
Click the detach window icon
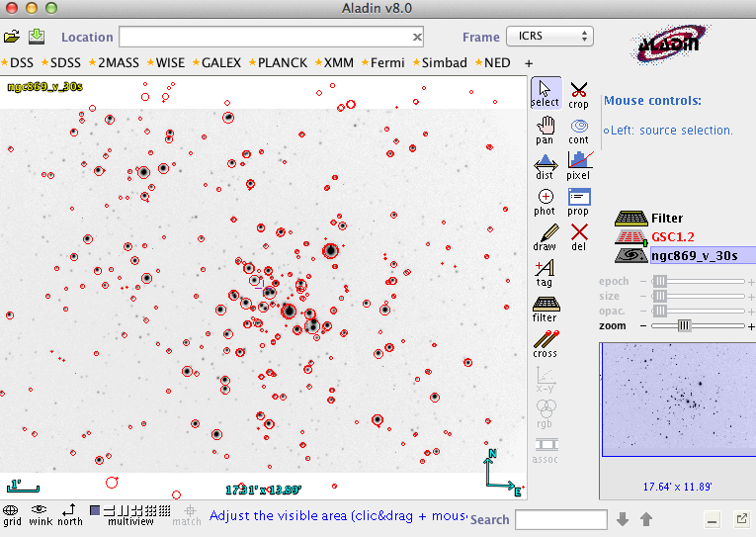(x=741, y=519)
